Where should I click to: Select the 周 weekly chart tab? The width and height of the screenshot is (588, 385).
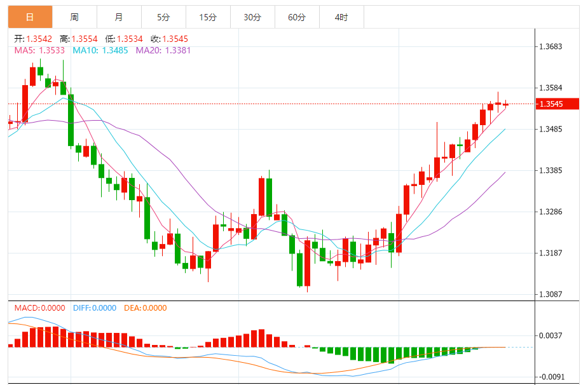pos(74,17)
